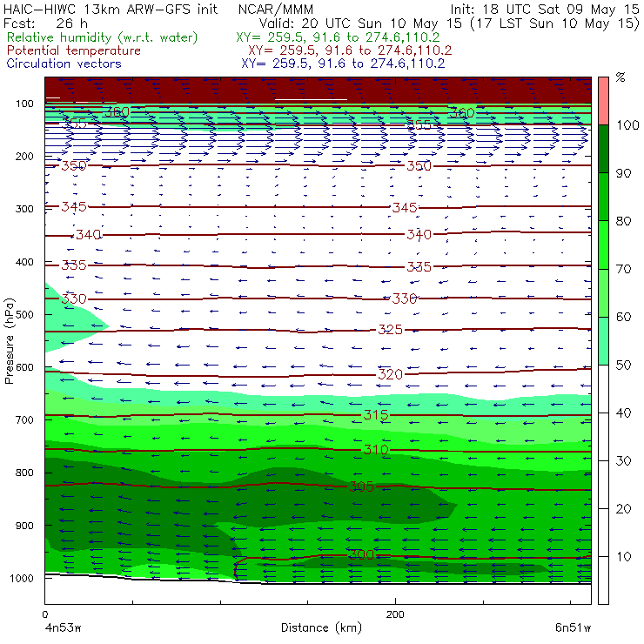Click the darkest green 90-100% colorbar segment
This screenshot has height=644, width=644.
[603, 149]
